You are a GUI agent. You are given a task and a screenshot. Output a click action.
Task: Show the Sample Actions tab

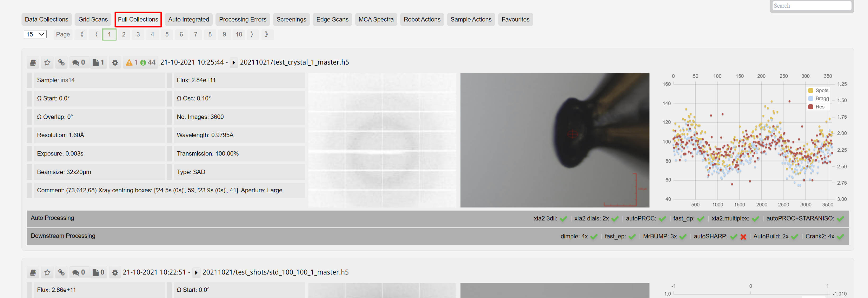pyautogui.click(x=471, y=20)
